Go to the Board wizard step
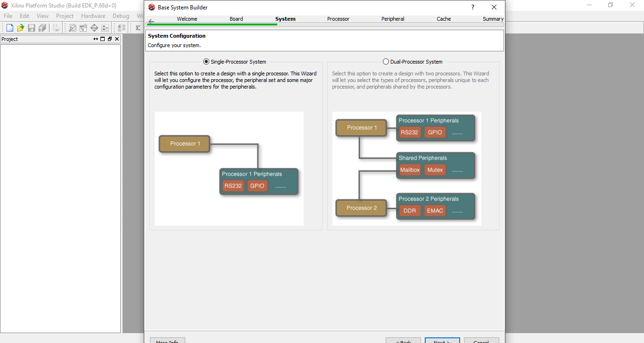Image resolution: width=644 pixels, height=343 pixels. click(236, 19)
